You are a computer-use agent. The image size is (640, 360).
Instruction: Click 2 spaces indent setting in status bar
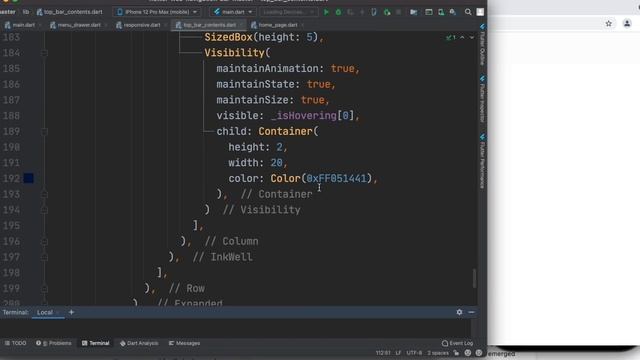click(438, 353)
